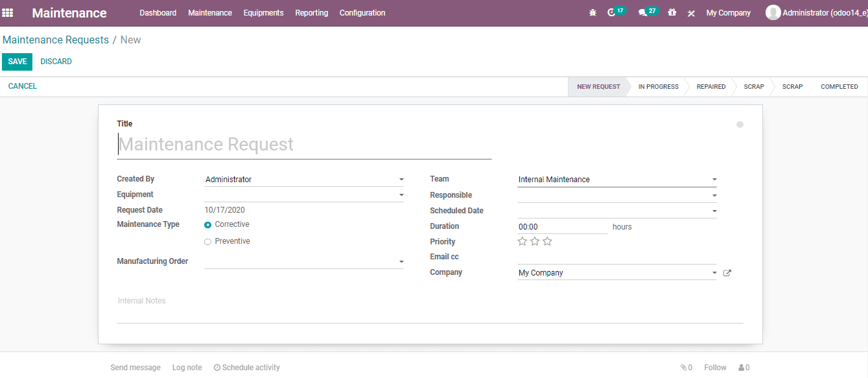Open the activities clock showing 17
Viewport: 868px width, 378px height.
pyautogui.click(x=615, y=12)
